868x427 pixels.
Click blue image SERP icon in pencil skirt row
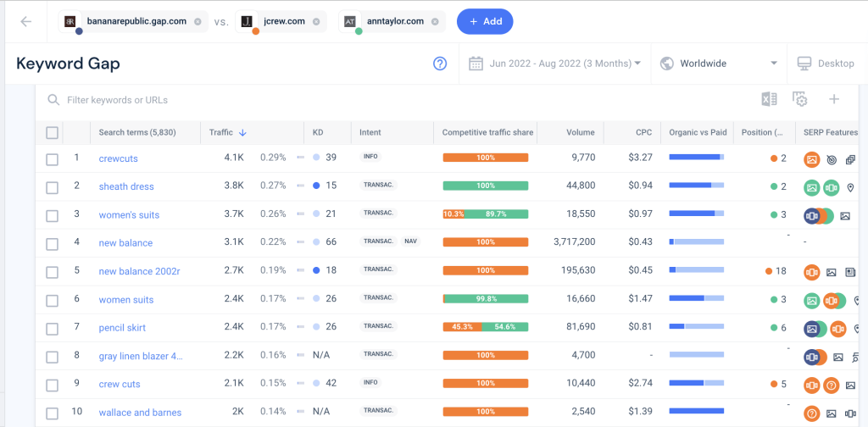tap(811, 329)
